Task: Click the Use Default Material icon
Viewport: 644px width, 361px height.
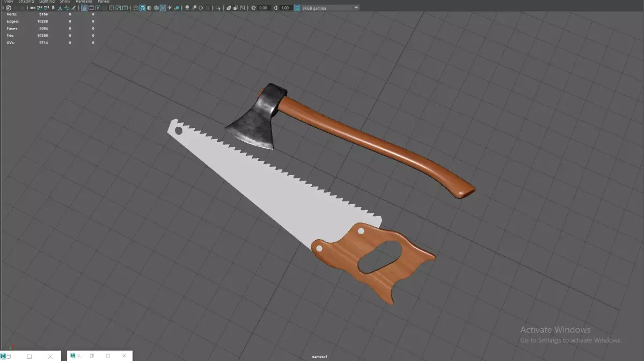Action: (149, 8)
